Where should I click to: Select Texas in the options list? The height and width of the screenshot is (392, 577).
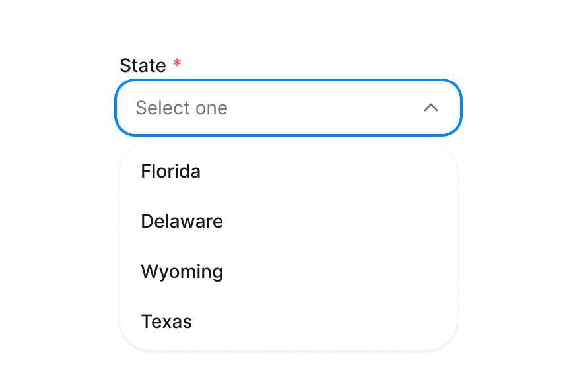(166, 321)
